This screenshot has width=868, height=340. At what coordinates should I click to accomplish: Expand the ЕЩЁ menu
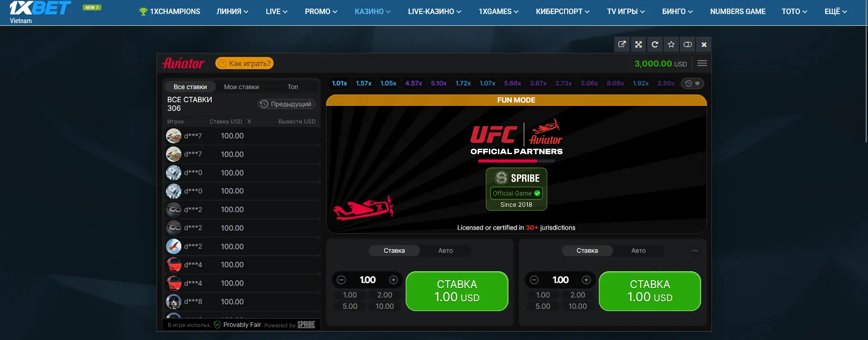(836, 11)
